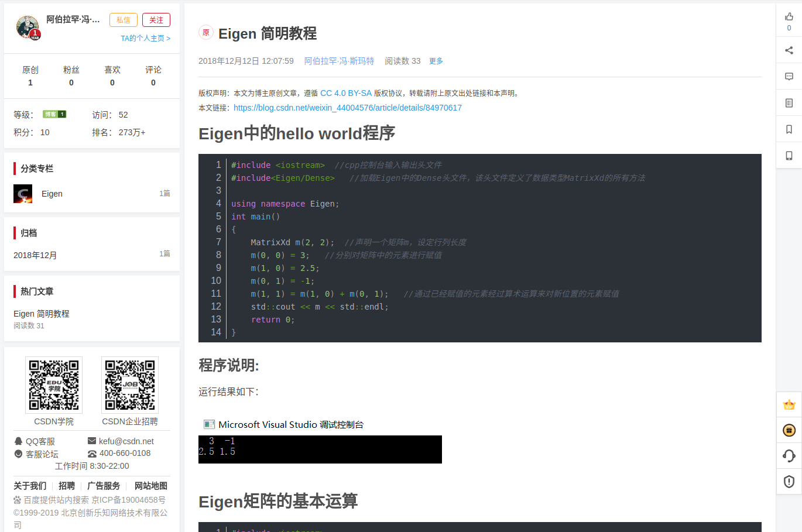Click the 评论 count stat
Viewport: 802px width, 532px height.
pos(153,76)
